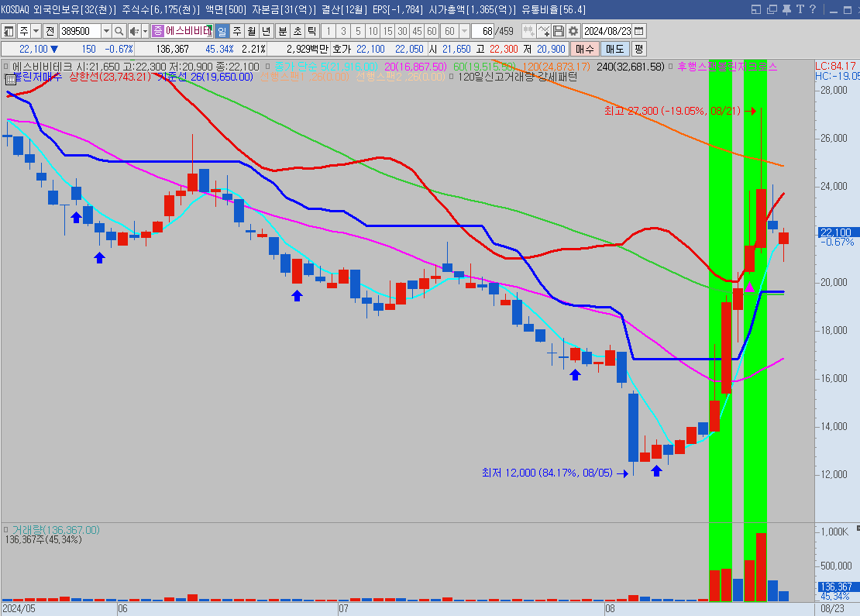This screenshot has height=616, width=860.
Task: Open the minute interval 60 dropdown arrow
Action: (465, 31)
